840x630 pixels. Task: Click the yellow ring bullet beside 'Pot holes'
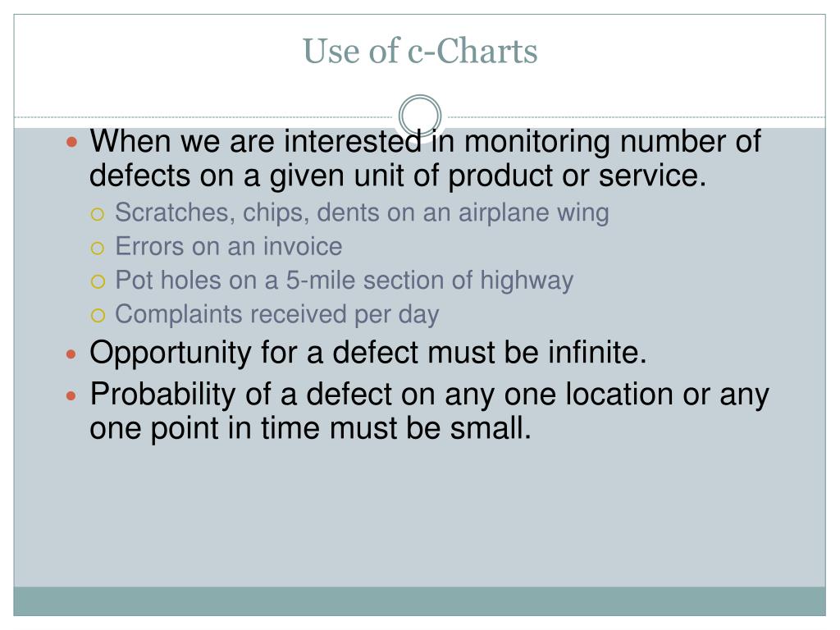point(98,282)
